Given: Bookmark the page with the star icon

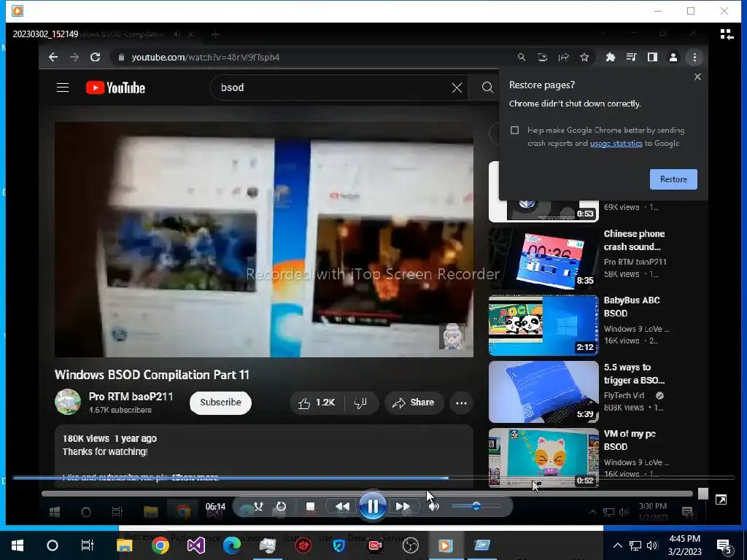Looking at the screenshot, I should click(x=584, y=57).
